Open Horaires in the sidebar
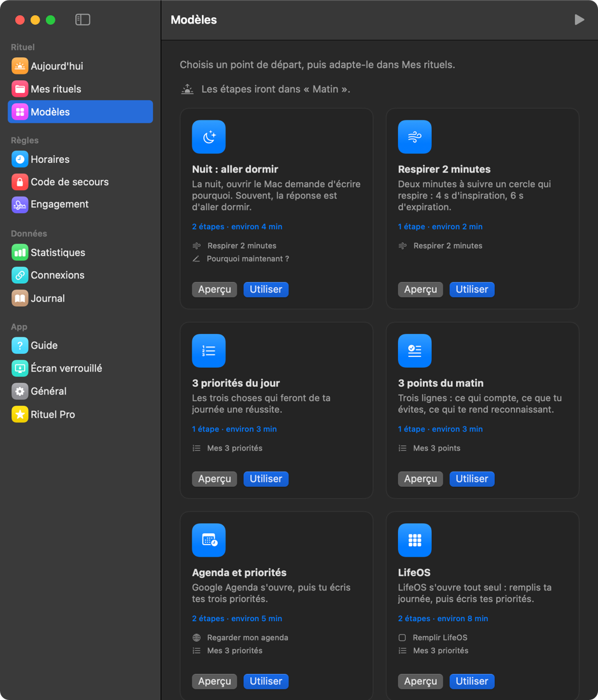Screen dimensions: 598x700 click(x=80, y=159)
